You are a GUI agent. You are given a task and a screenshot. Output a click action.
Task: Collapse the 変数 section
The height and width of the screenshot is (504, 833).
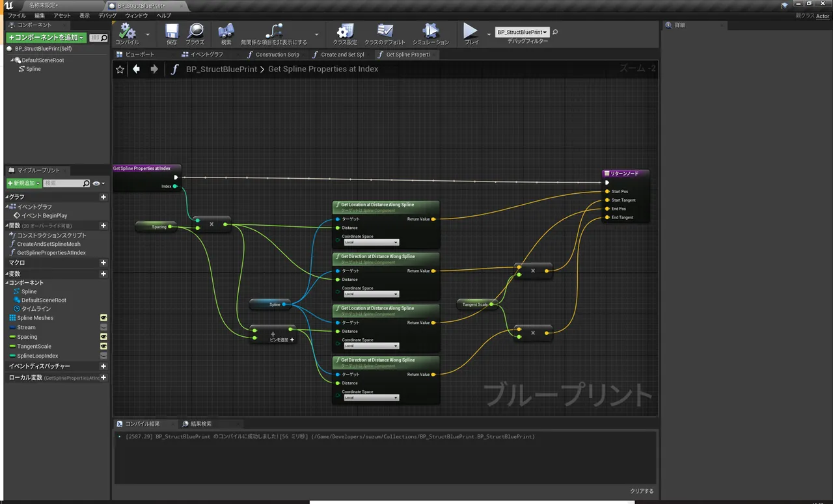[7, 274]
